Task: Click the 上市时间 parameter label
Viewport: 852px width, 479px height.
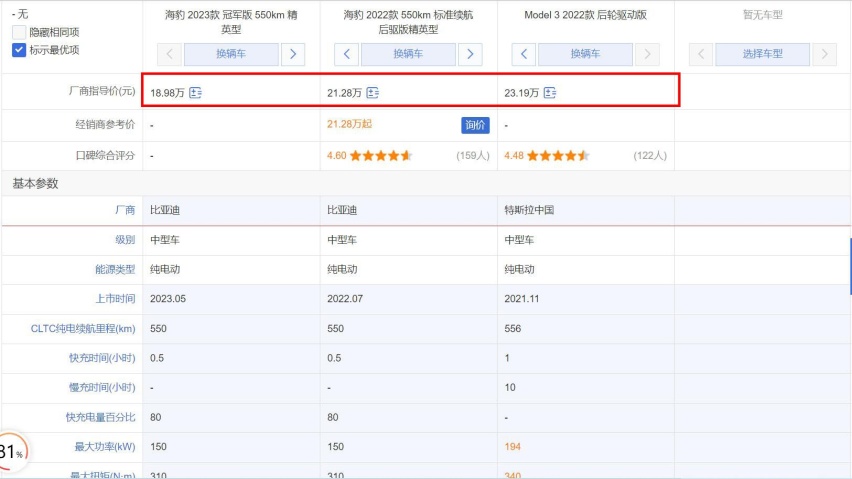Action: tap(115, 299)
